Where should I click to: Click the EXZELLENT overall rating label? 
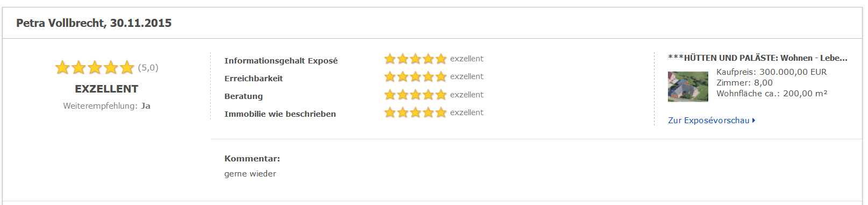pos(106,89)
